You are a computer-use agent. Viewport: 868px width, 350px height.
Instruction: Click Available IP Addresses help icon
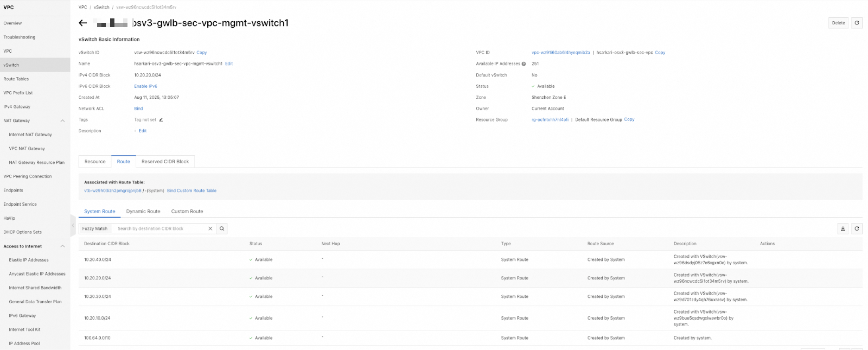[x=524, y=64]
